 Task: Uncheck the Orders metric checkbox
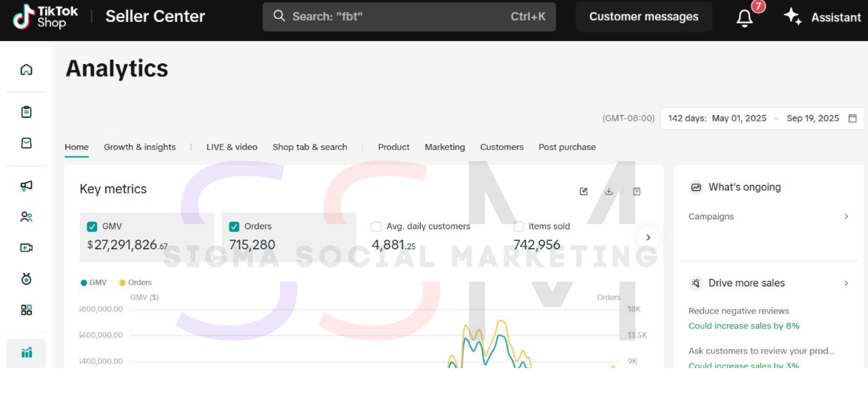click(x=234, y=227)
